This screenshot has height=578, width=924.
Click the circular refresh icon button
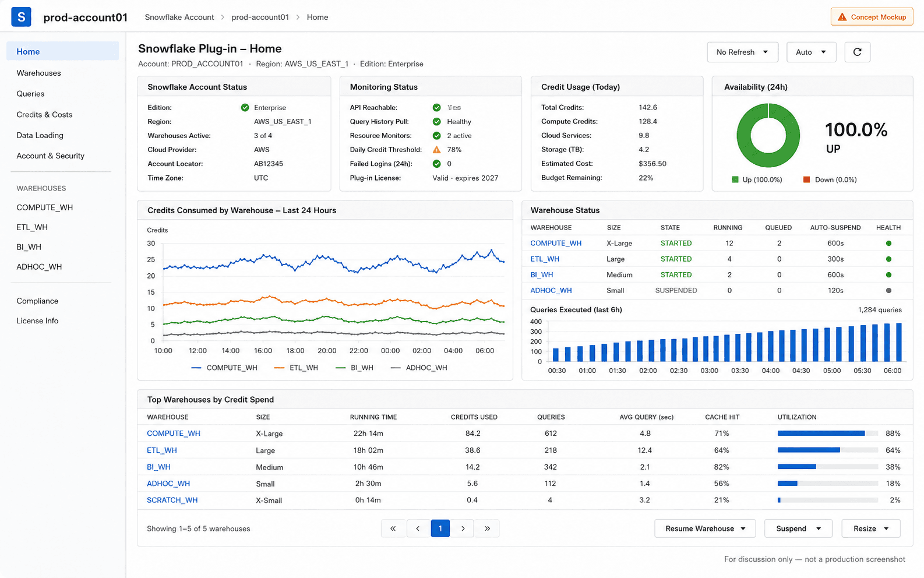coord(857,52)
